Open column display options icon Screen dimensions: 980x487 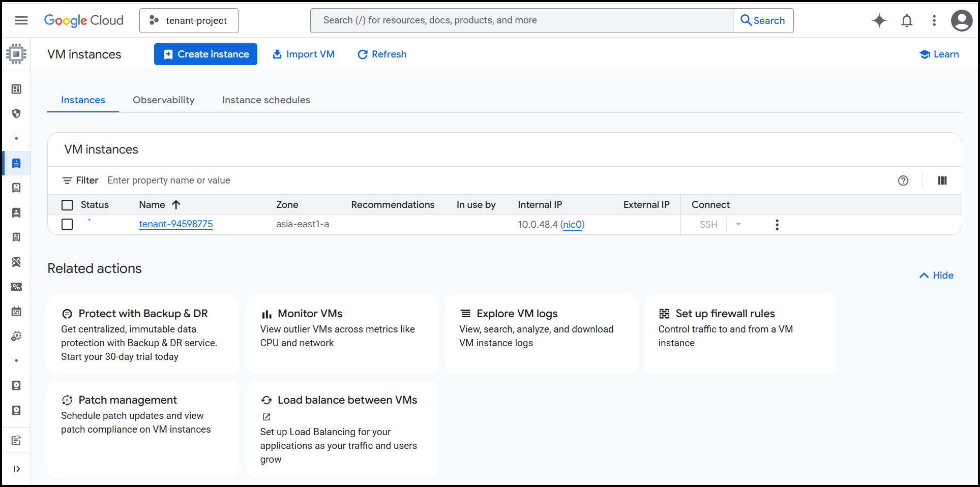pos(942,180)
